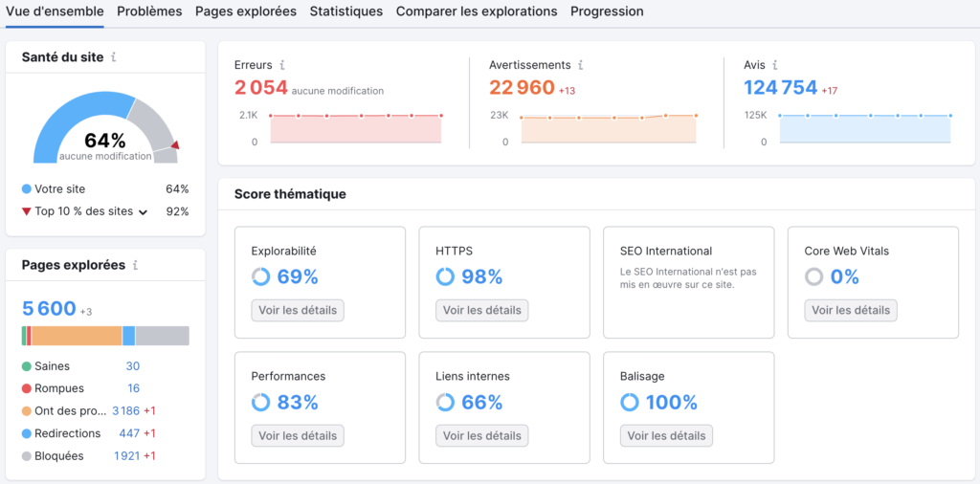Open the Comparer les explorations tab
980x484 pixels.
[x=477, y=11]
